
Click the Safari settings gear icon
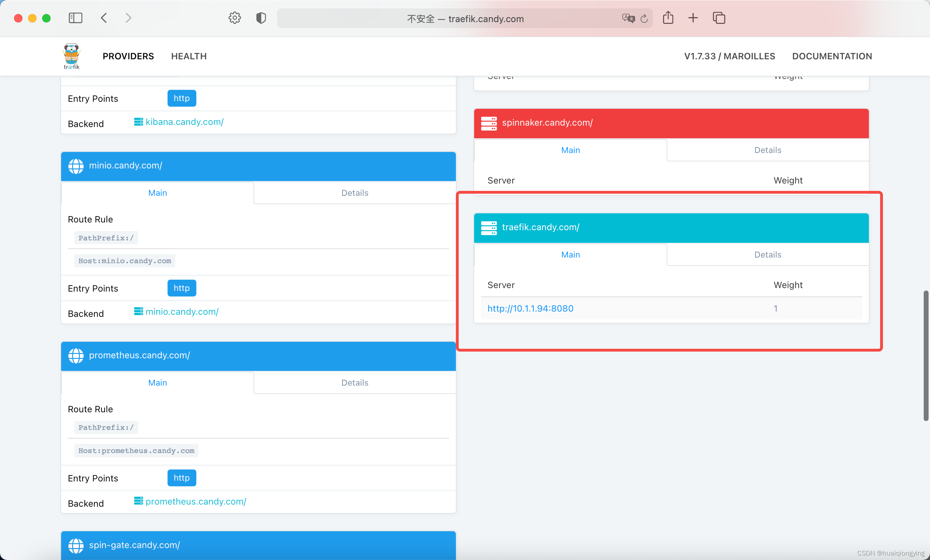(x=234, y=18)
